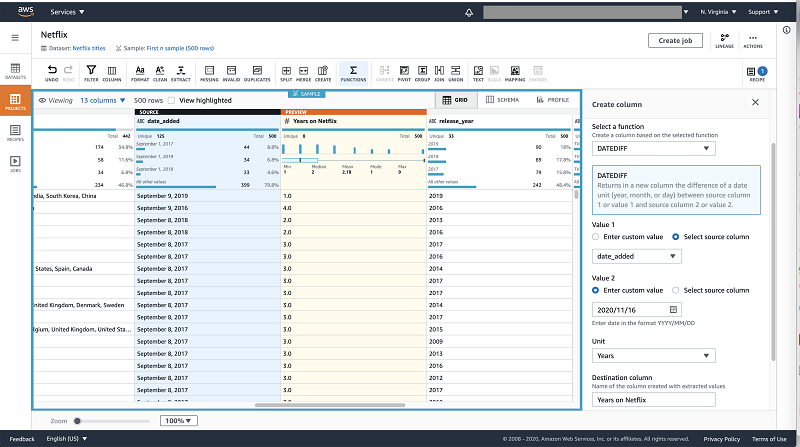
Task: Open the Invalid values tool
Action: pos(231,72)
